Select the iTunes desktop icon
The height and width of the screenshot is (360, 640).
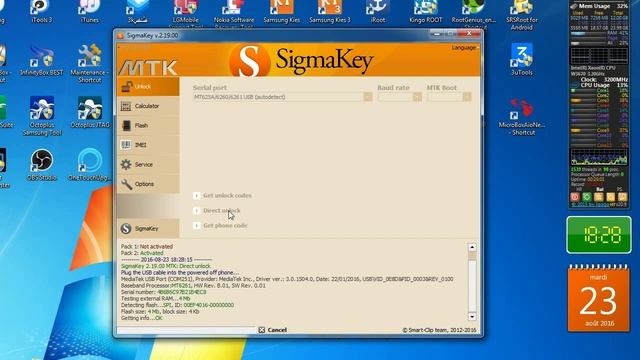click(89, 11)
